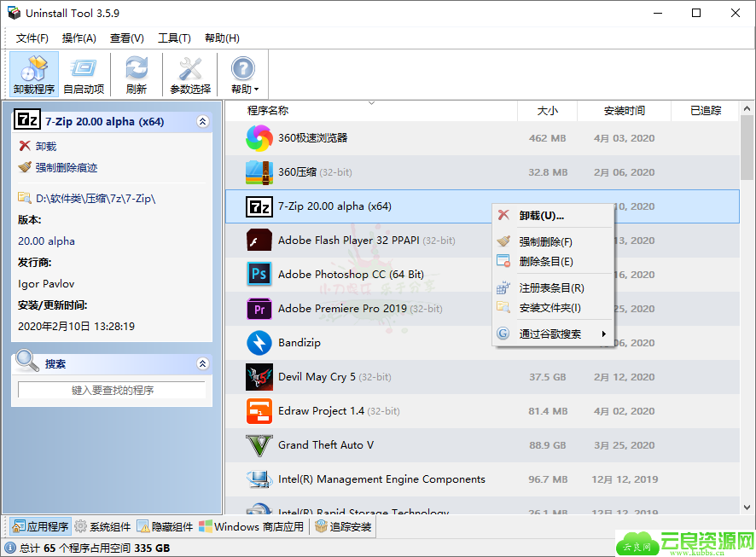
Task: Select the Devil May Cry 5 icon
Action: pos(259,377)
